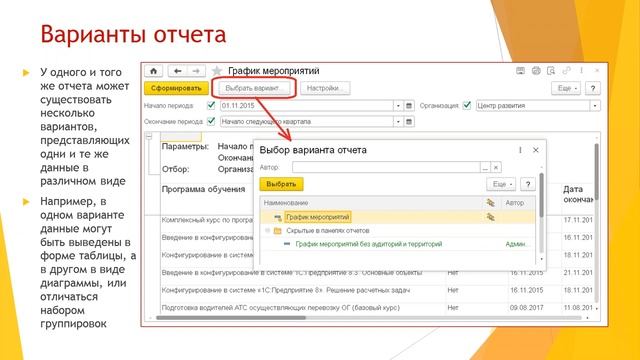Open calendar for Окончание периода field
Image resolution: width=640 pixels, height=360 pixels.
click(409, 122)
